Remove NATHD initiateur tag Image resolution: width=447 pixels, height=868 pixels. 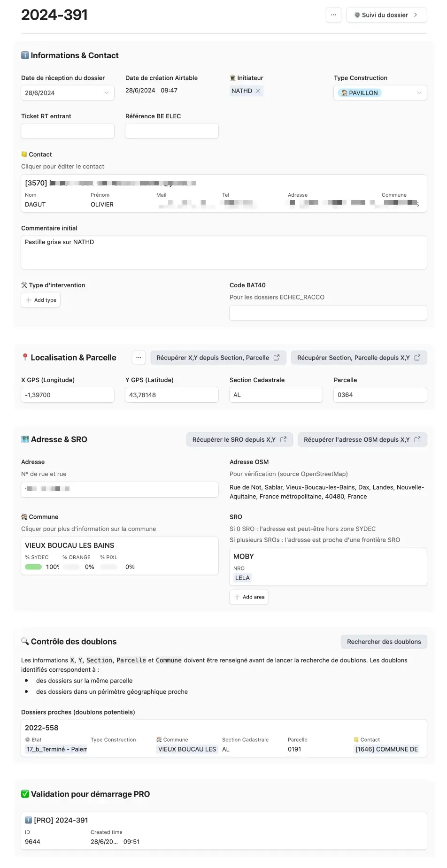pyautogui.click(x=258, y=91)
